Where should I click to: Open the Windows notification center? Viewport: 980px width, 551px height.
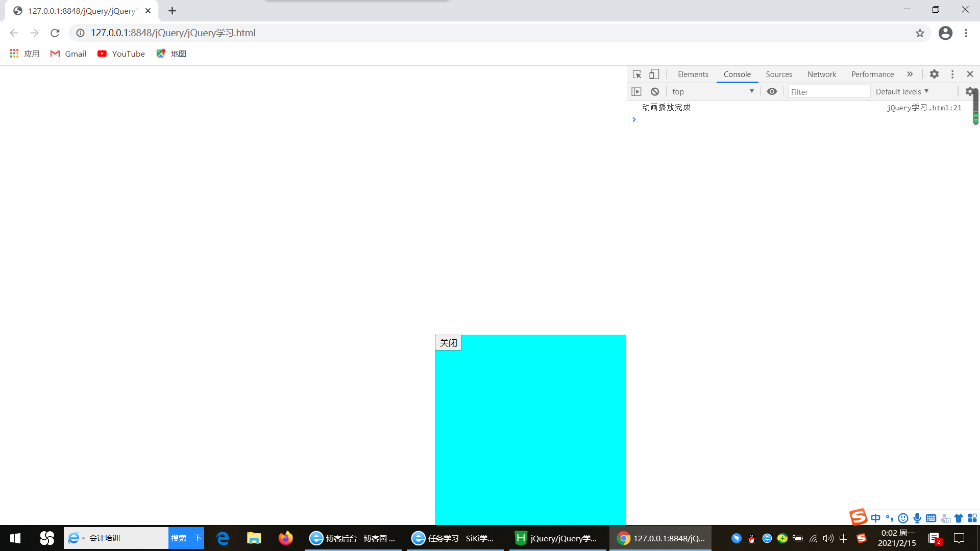(x=959, y=538)
